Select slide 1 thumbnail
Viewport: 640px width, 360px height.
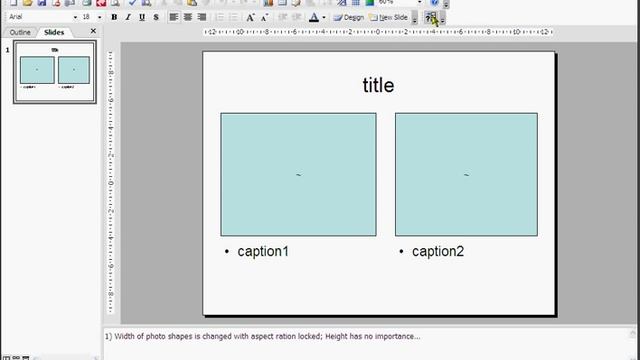tap(55, 72)
